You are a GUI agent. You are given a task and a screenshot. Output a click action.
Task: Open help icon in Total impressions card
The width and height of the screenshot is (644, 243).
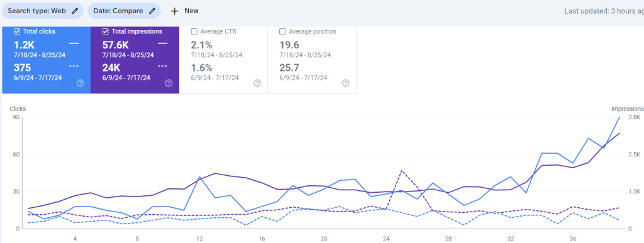169,83
